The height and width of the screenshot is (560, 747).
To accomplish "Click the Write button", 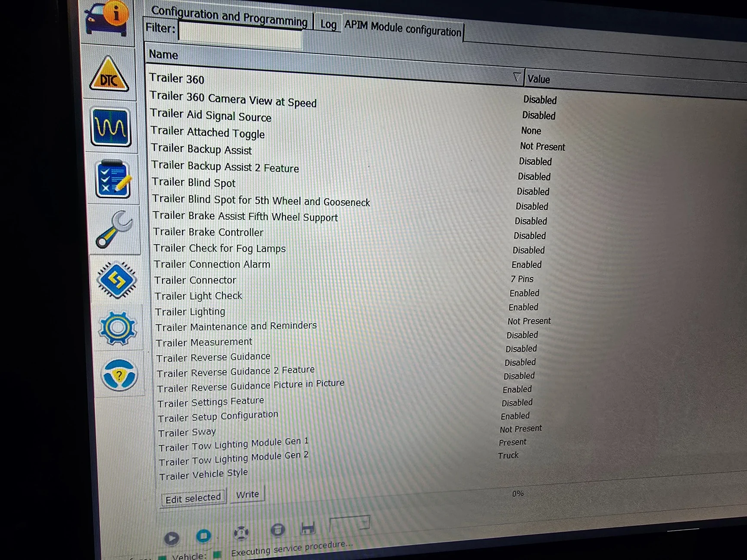I will point(247,494).
